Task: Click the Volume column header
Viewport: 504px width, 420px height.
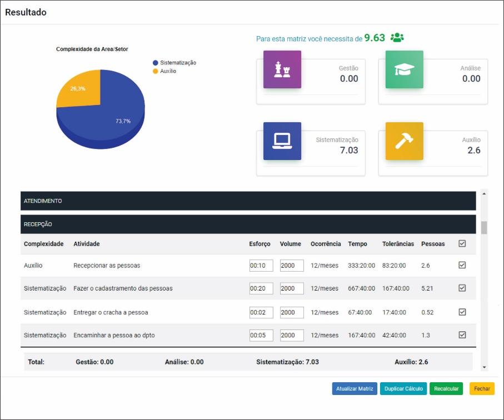Action: [290, 244]
